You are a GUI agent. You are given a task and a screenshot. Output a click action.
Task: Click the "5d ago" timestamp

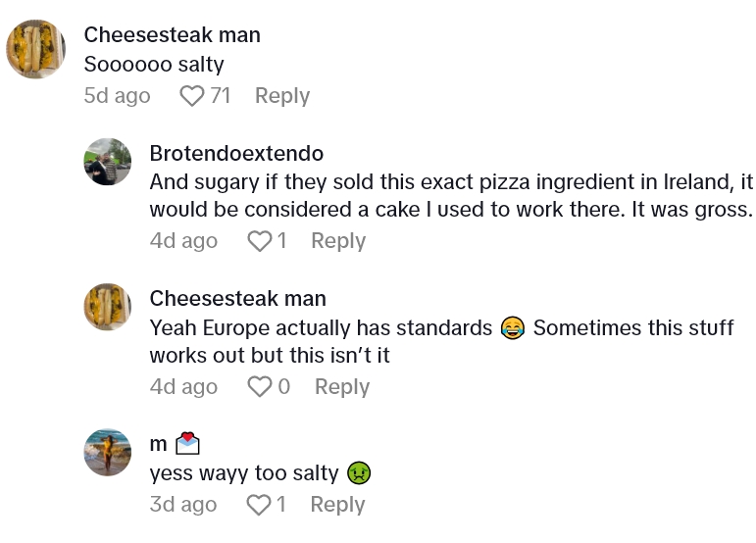tap(117, 96)
